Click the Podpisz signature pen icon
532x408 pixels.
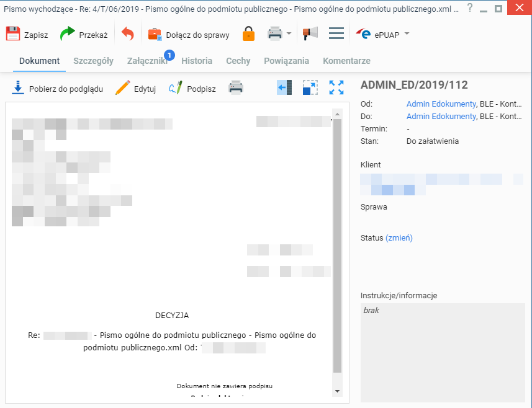point(176,87)
